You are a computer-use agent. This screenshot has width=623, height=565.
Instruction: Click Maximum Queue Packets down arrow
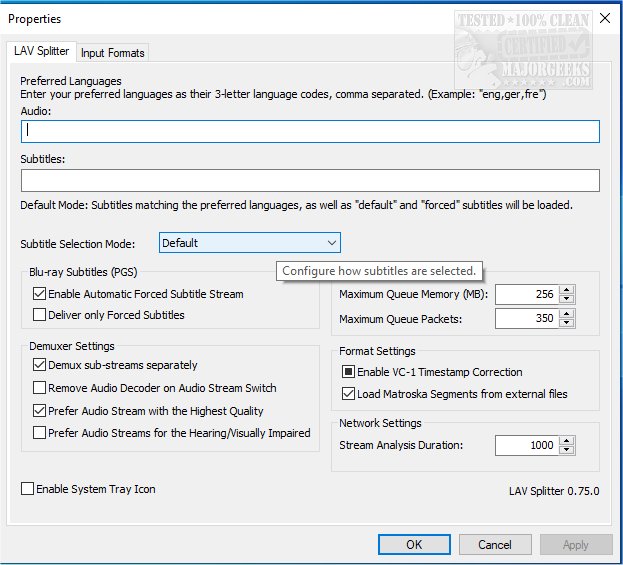(567, 323)
